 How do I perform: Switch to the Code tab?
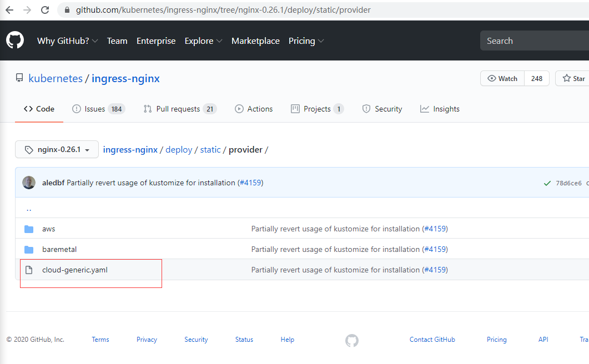(x=39, y=109)
